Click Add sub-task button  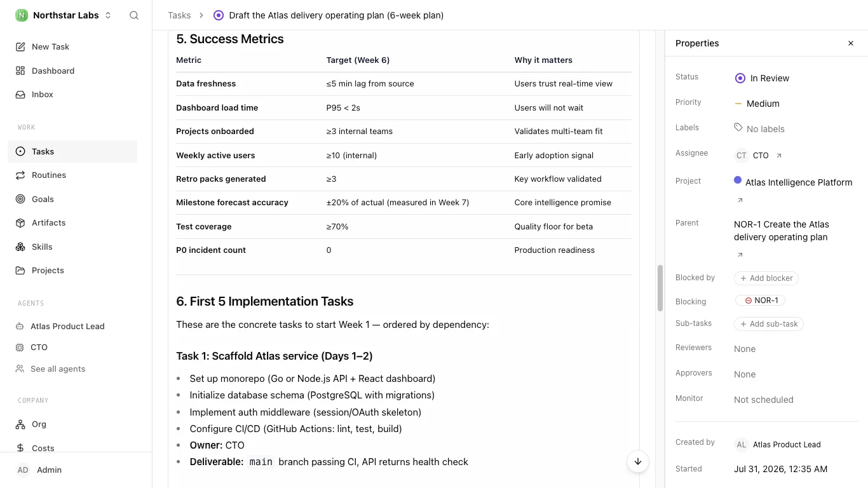[x=769, y=324]
